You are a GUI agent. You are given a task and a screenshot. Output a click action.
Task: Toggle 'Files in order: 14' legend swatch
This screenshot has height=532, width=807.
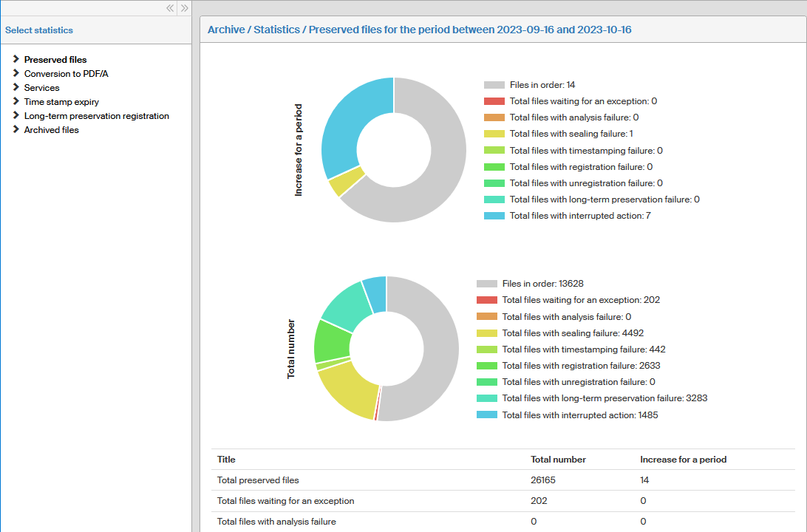coord(494,85)
